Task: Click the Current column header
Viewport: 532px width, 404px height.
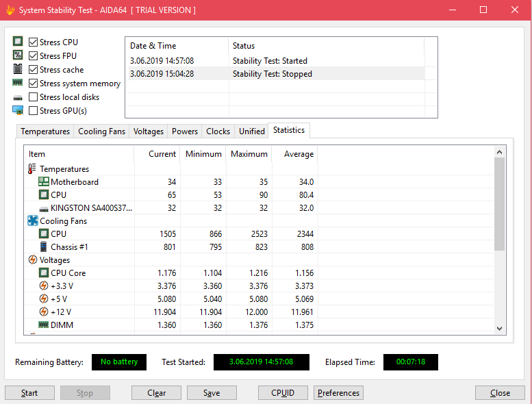Action: [157, 154]
